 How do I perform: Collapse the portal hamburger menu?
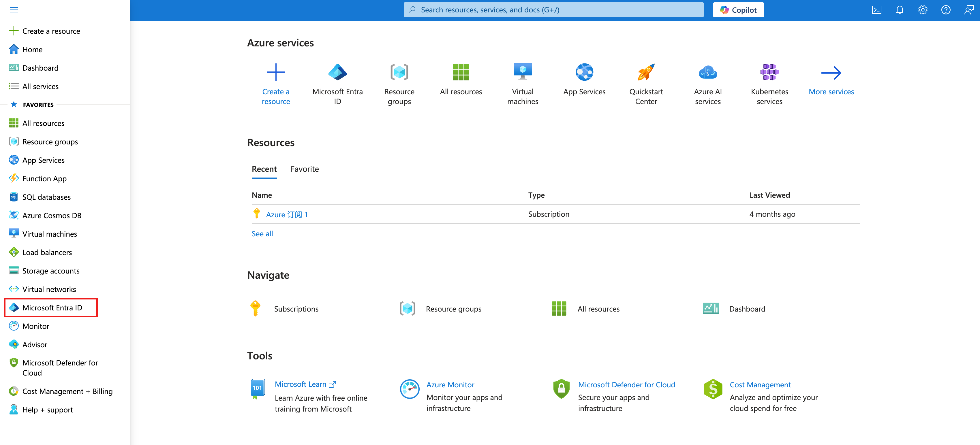[x=14, y=10]
